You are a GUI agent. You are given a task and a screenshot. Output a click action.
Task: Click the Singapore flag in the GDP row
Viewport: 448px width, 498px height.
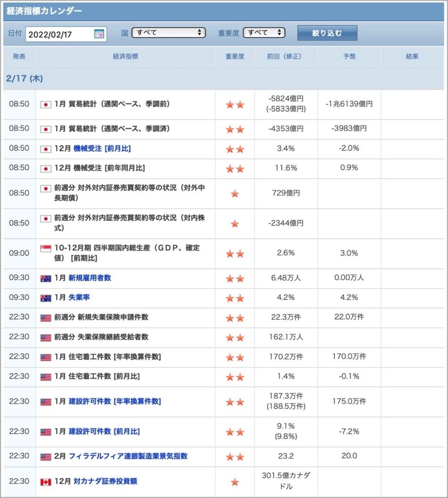(46, 249)
